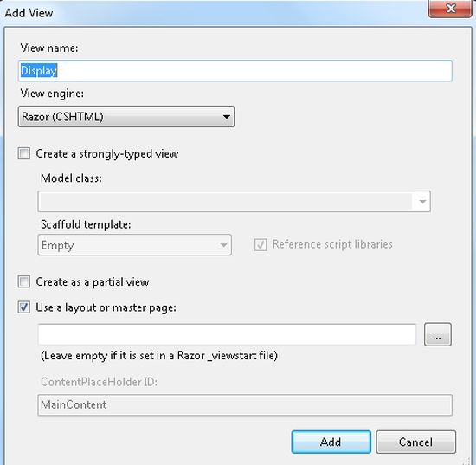Uncheck Use a layout or master page
The height and width of the screenshot is (465, 476).
click(24, 307)
